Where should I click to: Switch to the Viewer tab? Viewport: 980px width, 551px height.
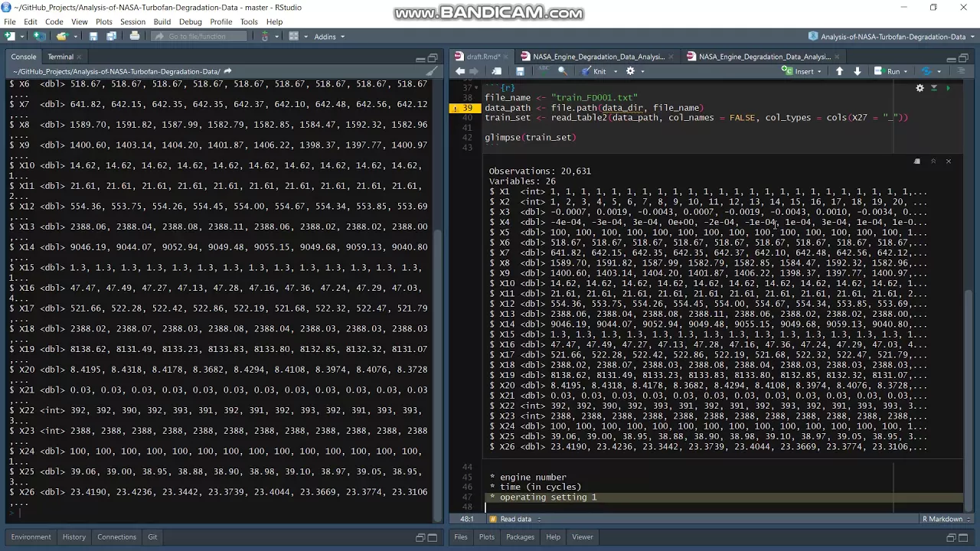pyautogui.click(x=582, y=537)
